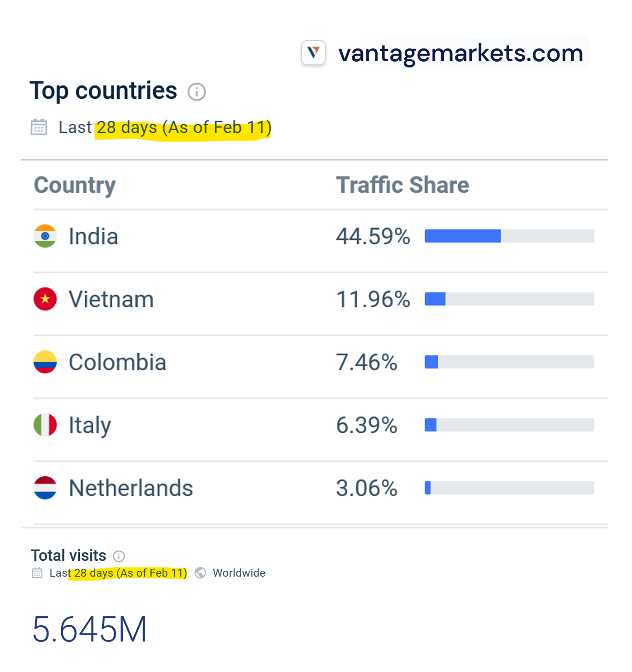The height and width of the screenshot is (672, 632).
Task: Click the globe icon next to Worldwide
Action: point(200,573)
